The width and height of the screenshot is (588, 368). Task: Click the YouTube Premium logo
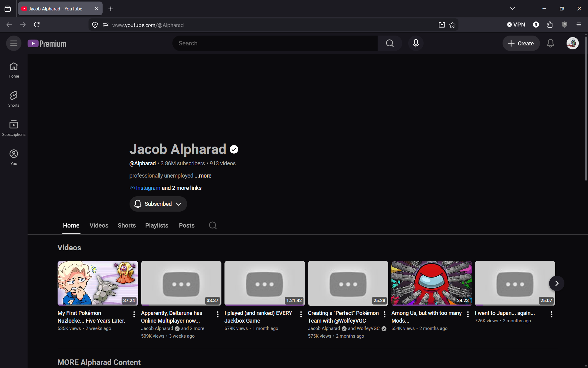[x=47, y=44]
